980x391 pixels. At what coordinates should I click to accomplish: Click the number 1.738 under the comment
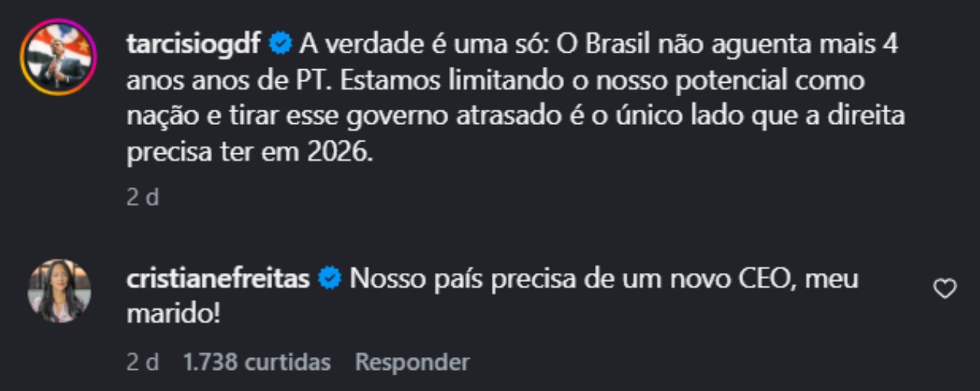point(211,362)
